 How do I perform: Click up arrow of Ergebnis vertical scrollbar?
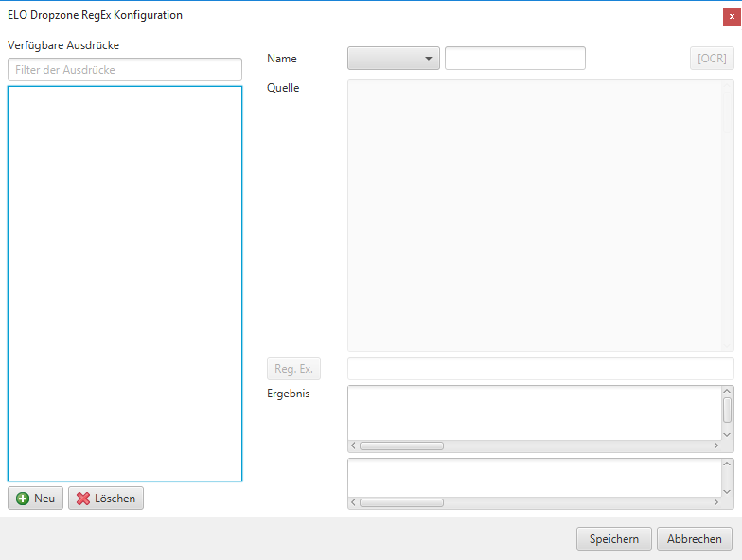click(727, 392)
